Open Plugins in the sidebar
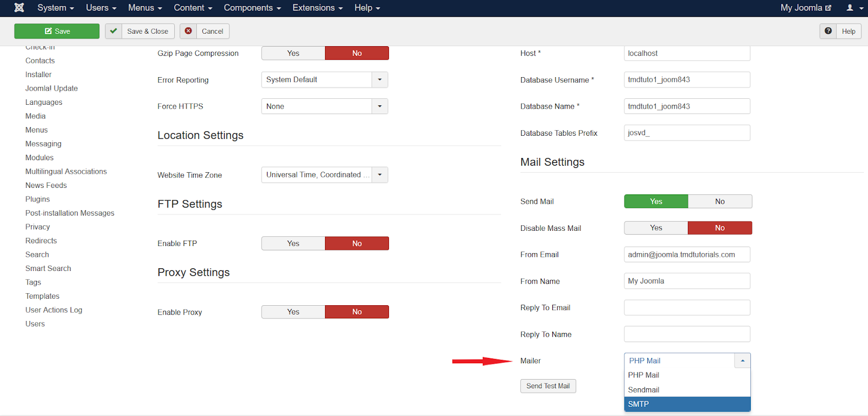Viewport: 868px width, 416px height. pos(37,199)
